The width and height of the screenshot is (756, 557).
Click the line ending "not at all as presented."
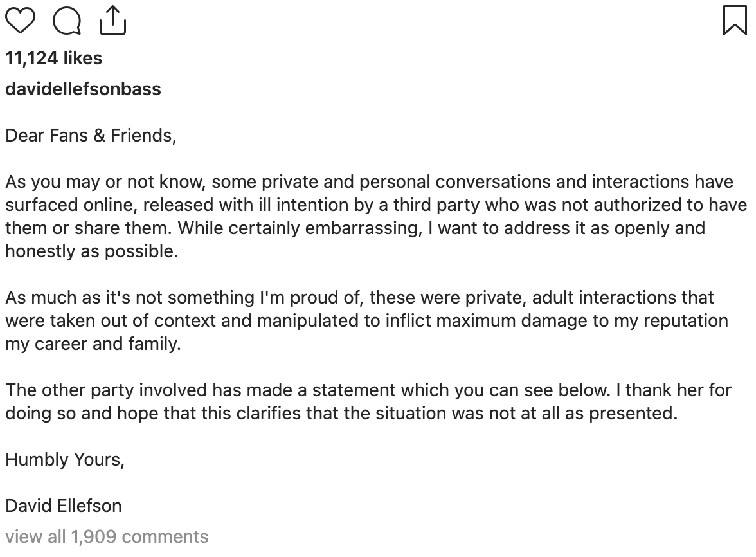pos(341,414)
